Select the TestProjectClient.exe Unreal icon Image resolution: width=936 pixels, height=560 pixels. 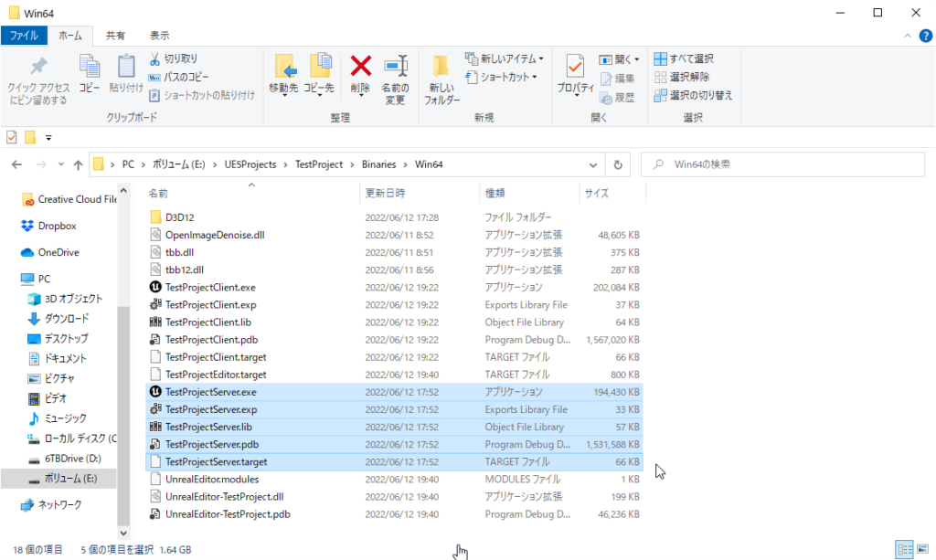(155, 288)
